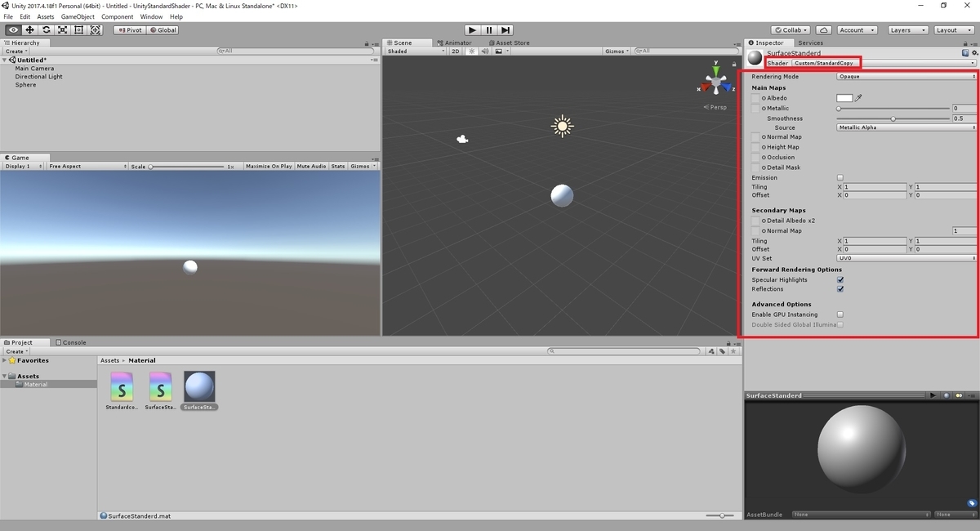980x531 pixels.
Task: Search by type icon in Project panel
Action: tap(712, 351)
